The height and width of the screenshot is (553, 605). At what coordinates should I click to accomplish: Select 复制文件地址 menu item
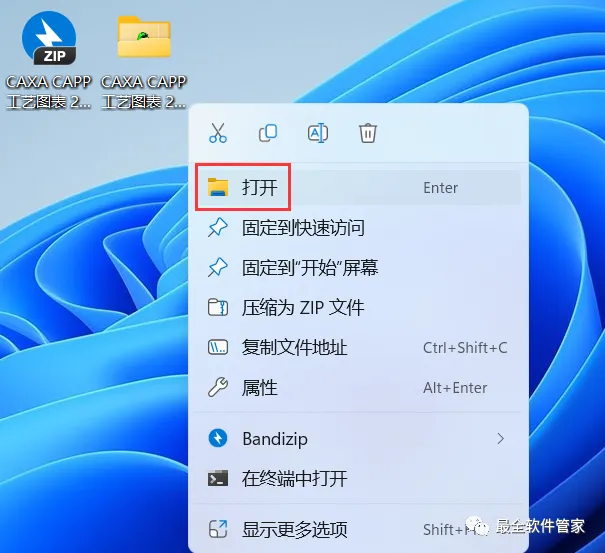click(x=358, y=347)
